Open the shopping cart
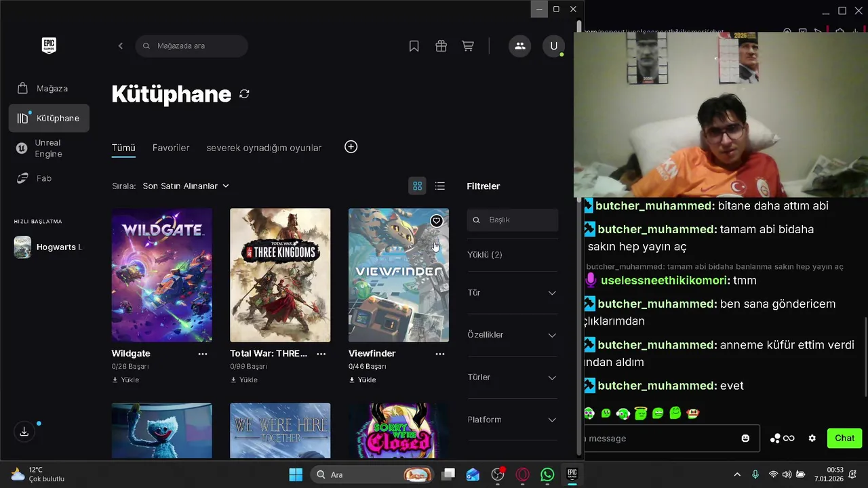The width and height of the screenshot is (868, 488). coord(468,46)
